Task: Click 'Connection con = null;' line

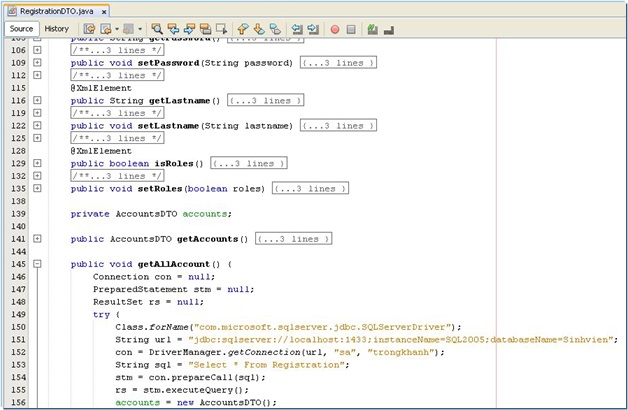Action: (154, 277)
